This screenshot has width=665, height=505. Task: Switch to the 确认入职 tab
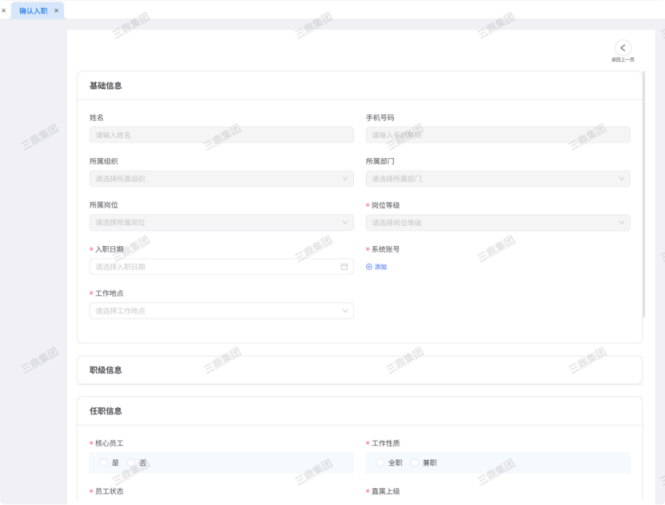[33, 11]
